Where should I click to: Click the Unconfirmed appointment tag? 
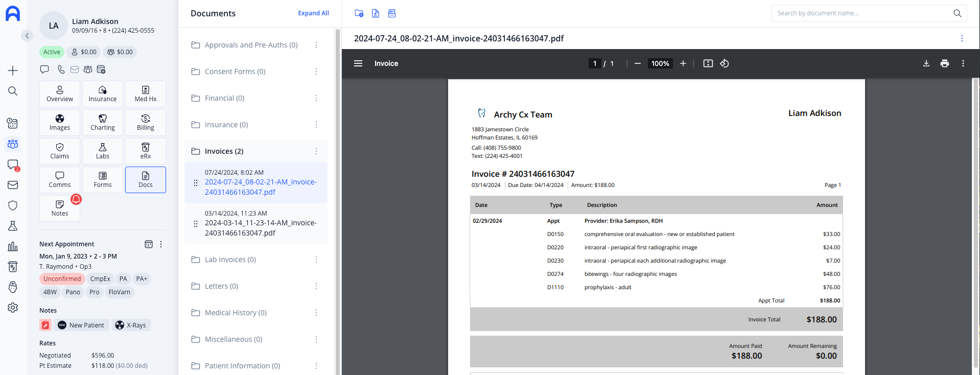tap(62, 279)
